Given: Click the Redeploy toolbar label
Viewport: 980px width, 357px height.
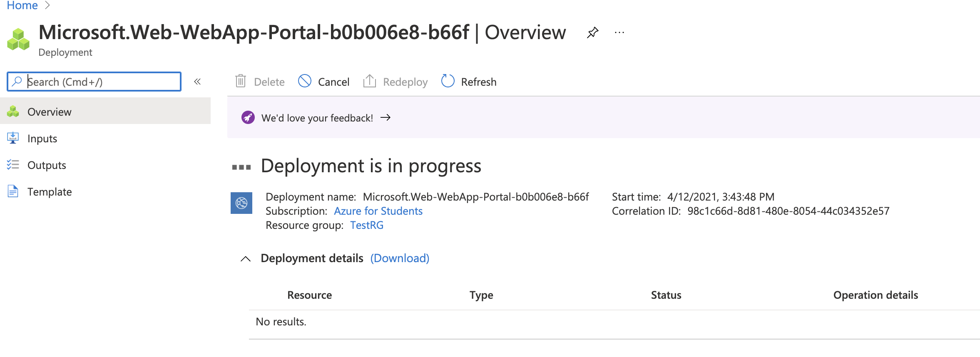Looking at the screenshot, I should tap(405, 82).
